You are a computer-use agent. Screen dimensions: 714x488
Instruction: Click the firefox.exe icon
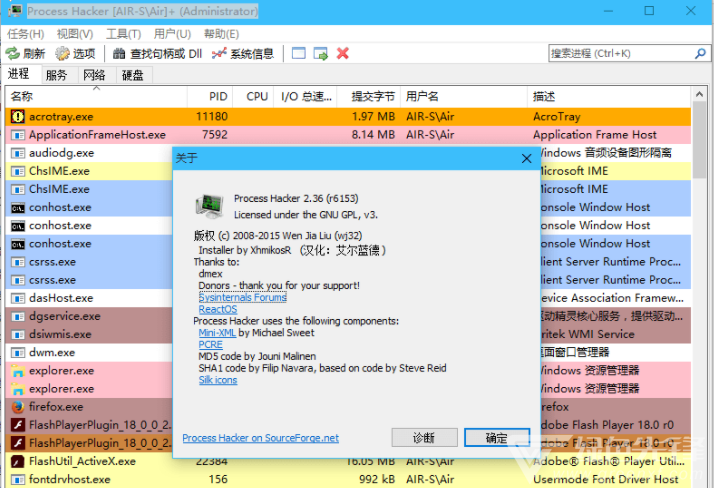click(x=18, y=407)
